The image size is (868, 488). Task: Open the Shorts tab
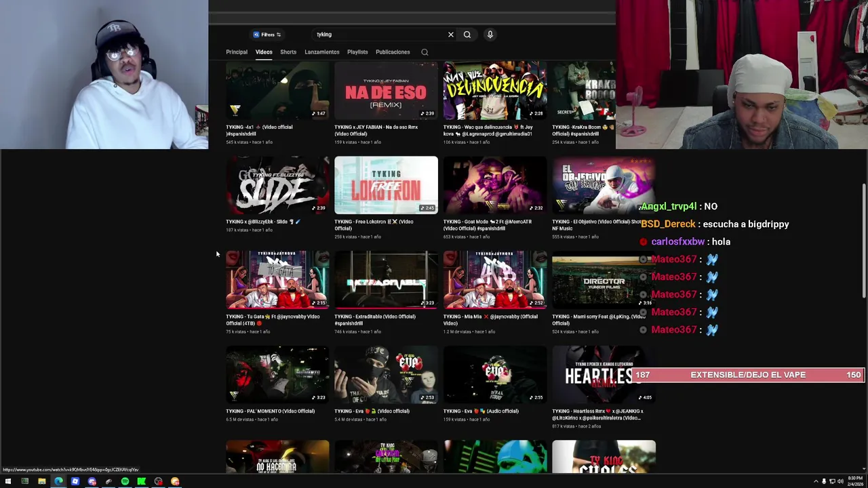tap(288, 52)
